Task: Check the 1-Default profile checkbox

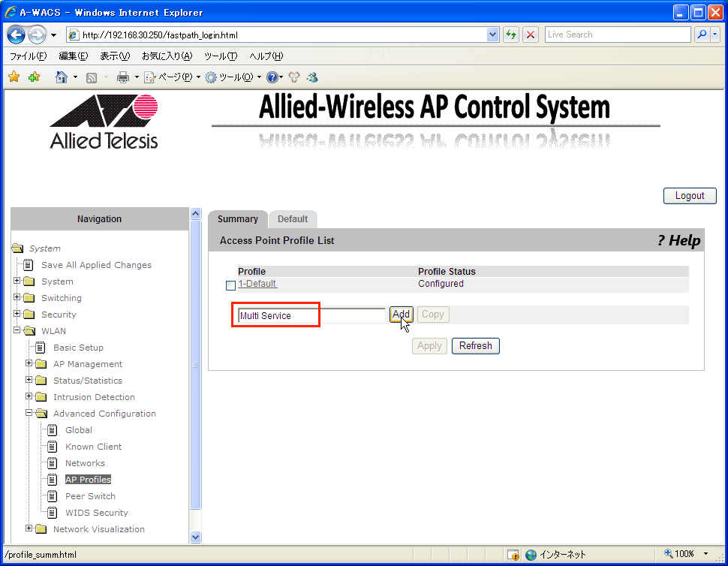Action: [230, 285]
